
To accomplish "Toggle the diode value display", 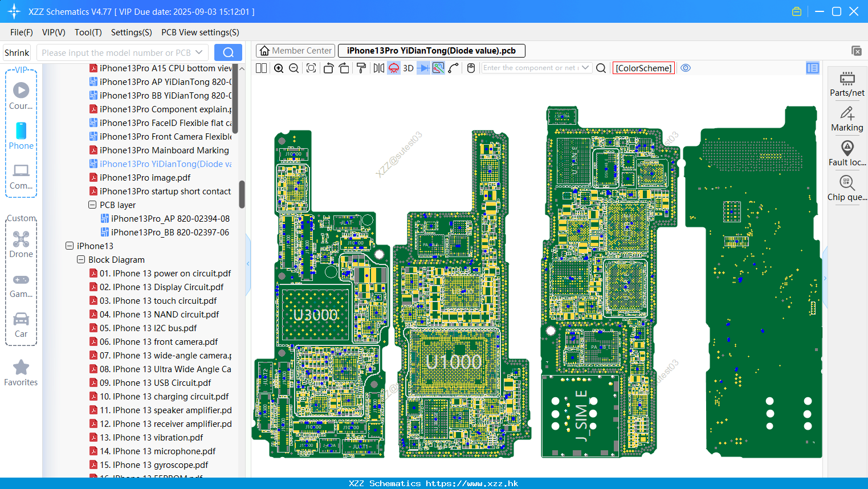I will click(423, 68).
